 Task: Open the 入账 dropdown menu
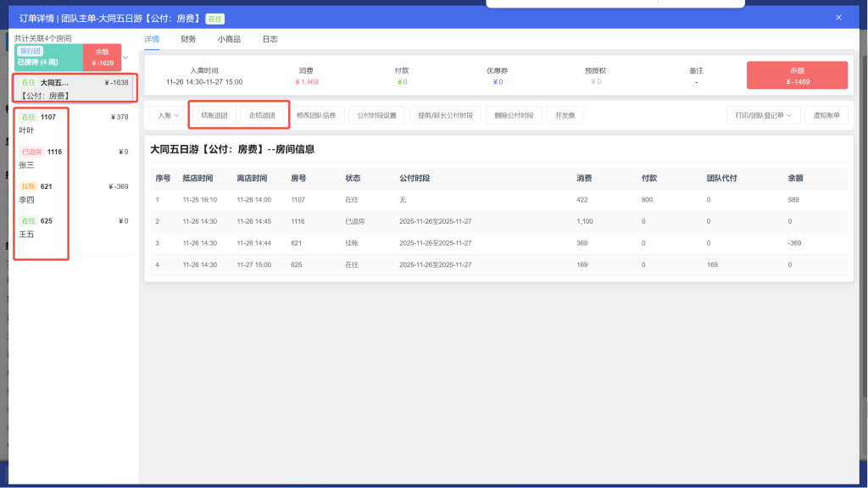[x=169, y=114]
